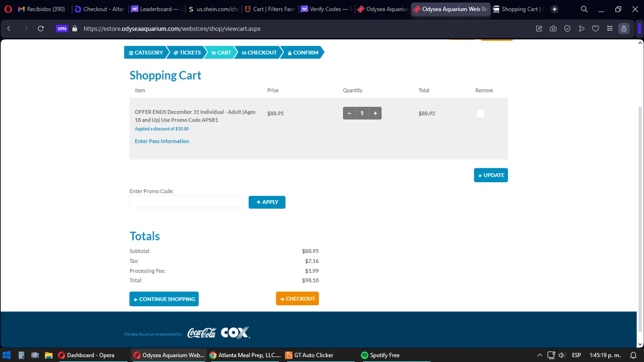
Task: Change ESP input language
Action: (x=576, y=355)
